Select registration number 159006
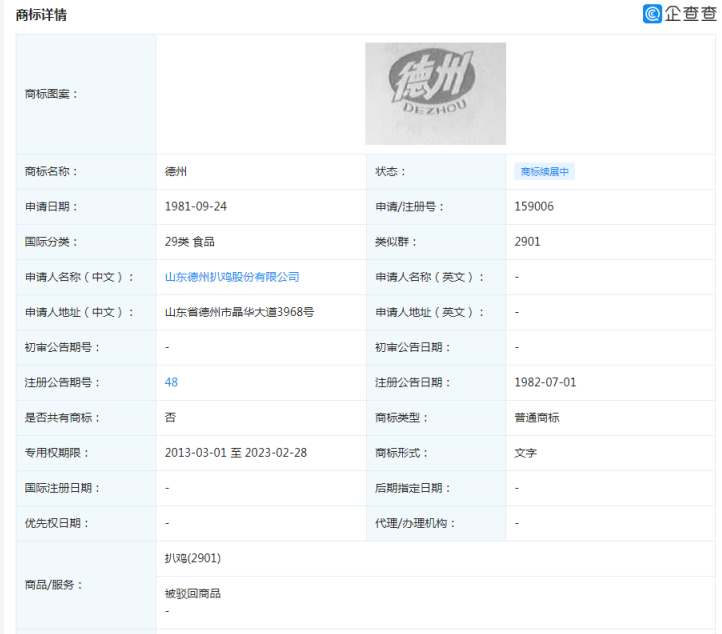 [534, 207]
